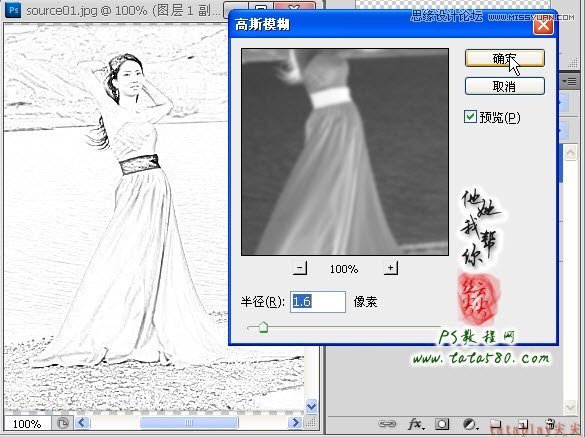Image resolution: width=585 pixels, height=437 pixels.
Task: Click the delete layer trash icon
Action: click(x=550, y=424)
